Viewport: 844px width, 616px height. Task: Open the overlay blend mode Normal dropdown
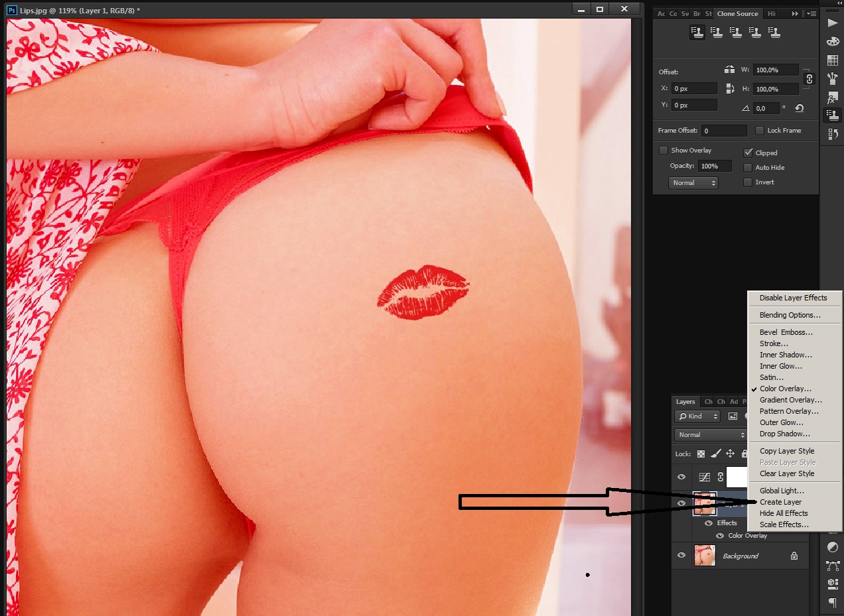point(693,183)
